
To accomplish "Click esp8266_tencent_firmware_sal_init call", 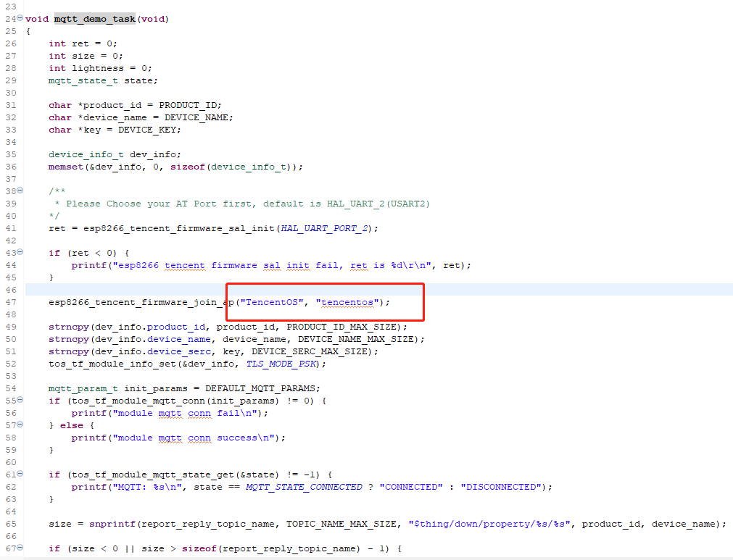I will (x=178, y=228).
